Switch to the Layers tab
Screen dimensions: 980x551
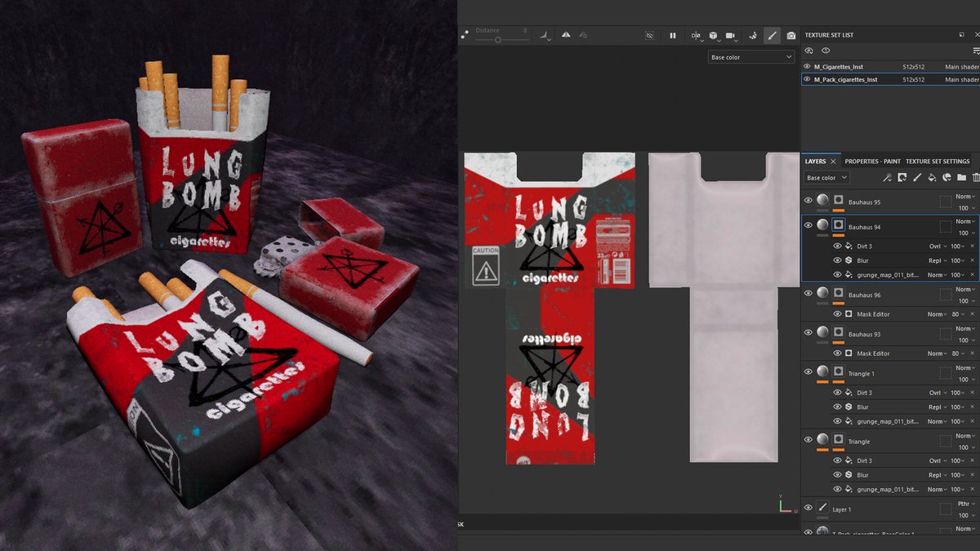point(815,162)
